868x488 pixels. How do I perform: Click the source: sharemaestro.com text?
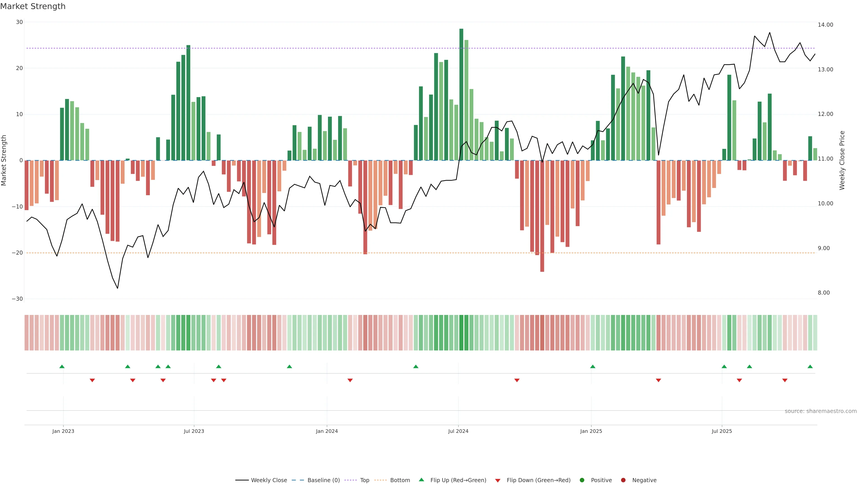coord(821,411)
